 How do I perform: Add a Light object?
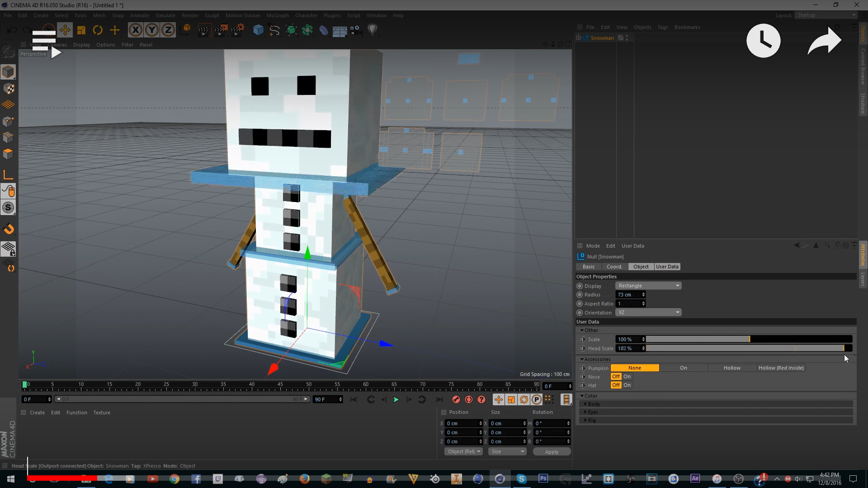[372, 30]
